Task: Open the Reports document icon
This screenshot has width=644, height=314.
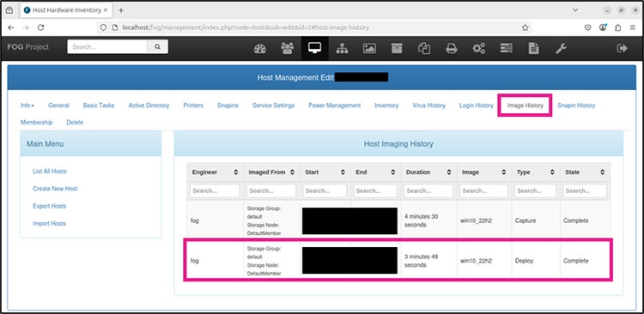Action: (x=533, y=48)
